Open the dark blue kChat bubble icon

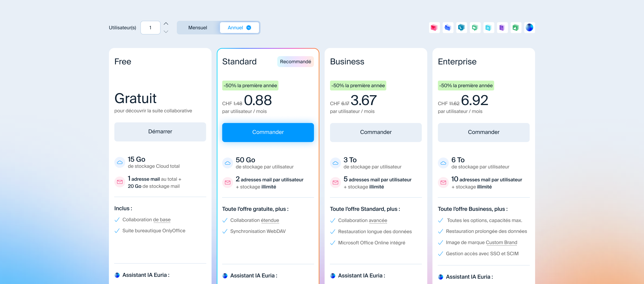coord(461,27)
